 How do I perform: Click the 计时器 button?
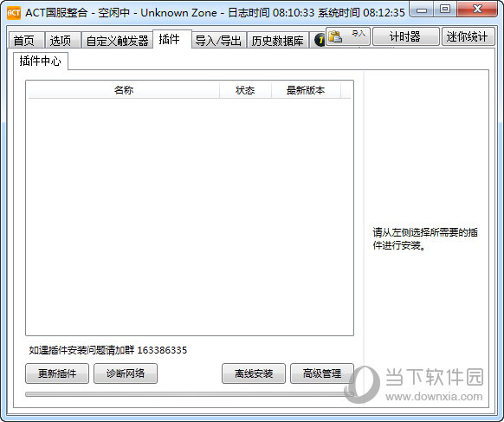(x=405, y=36)
